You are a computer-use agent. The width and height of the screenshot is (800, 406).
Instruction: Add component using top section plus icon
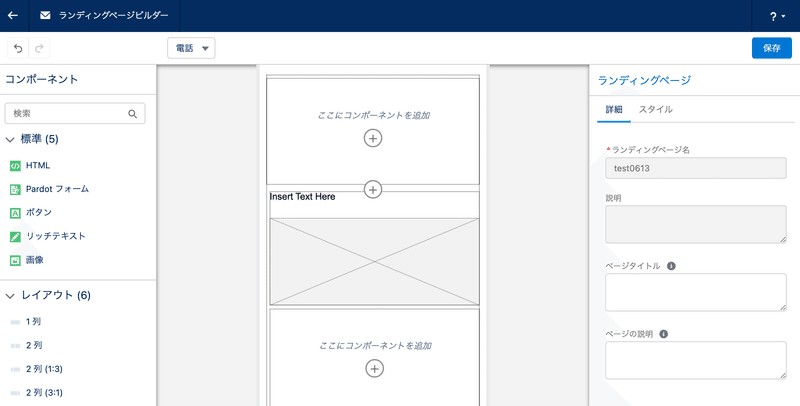[x=373, y=138]
